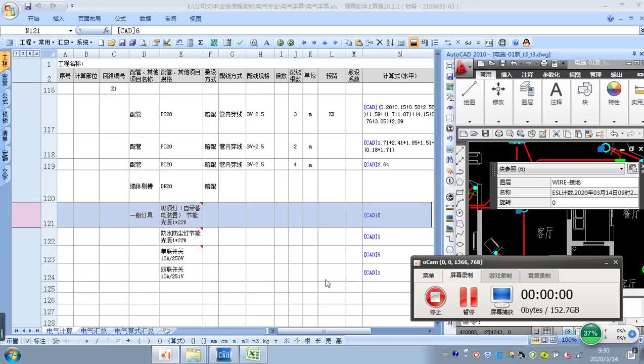Open the 公式 ribbon tab
Viewport: 644px width, 364px height.
click(120, 19)
